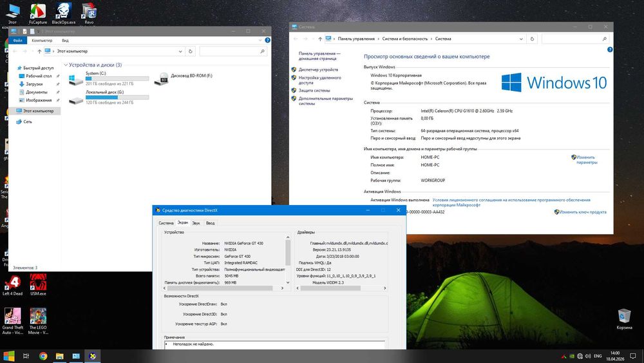
Task: Open Microsoft license terms link
Action: tap(511, 202)
